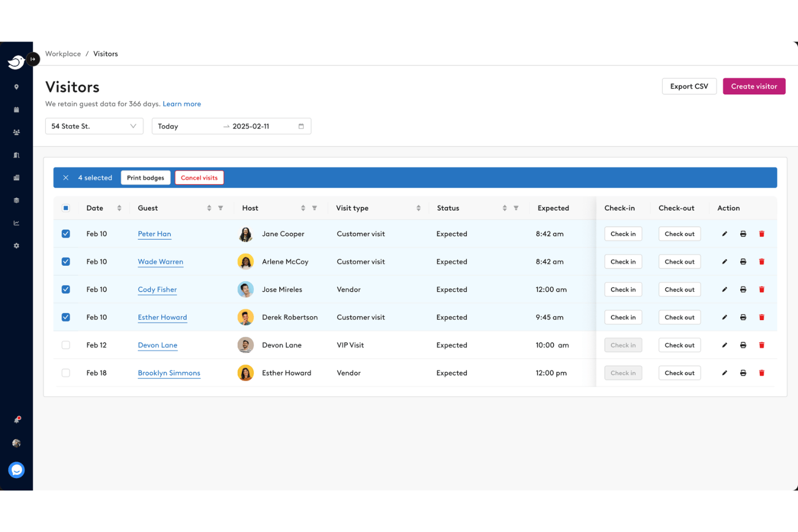Open the 54 State St. location dropdown
Image resolution: width=798 pixels, height=532 pixels.
[x=94, y=126]
